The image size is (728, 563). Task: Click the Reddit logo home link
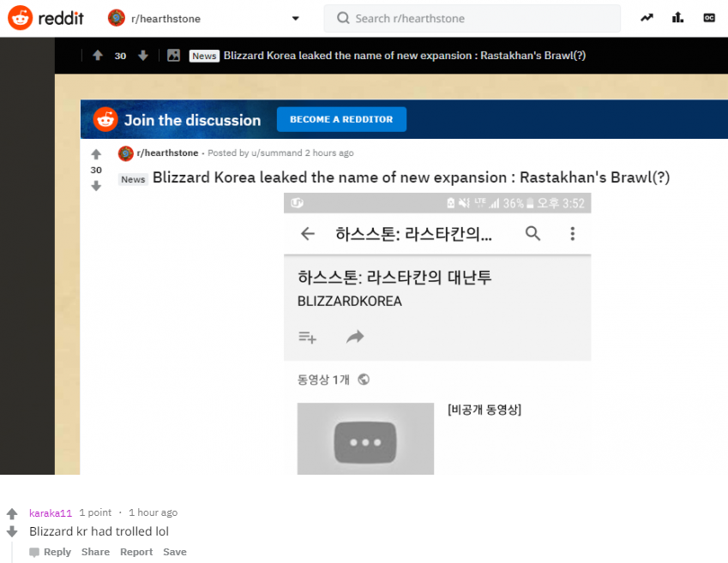point(46,18)
